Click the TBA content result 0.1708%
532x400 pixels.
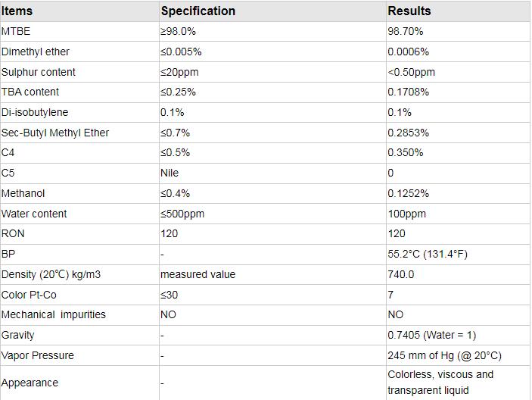[409, 92]
